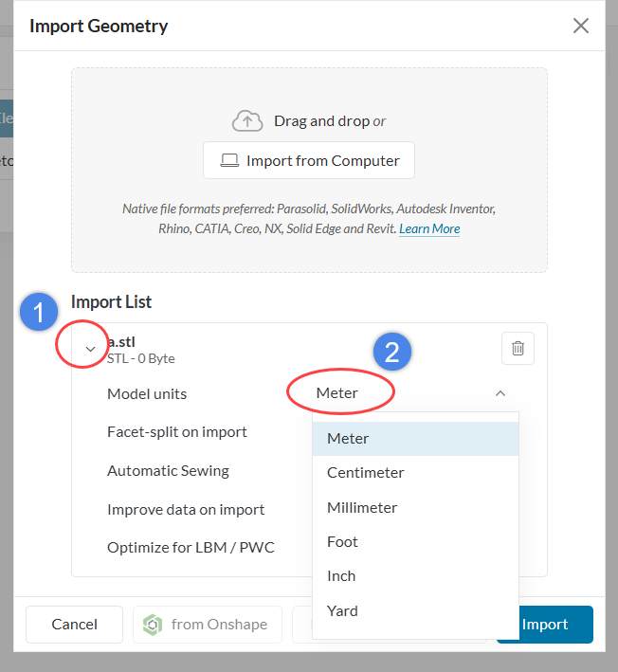
Task: Pick Millimeter in the dropdown list
Action: pos(362,507)
